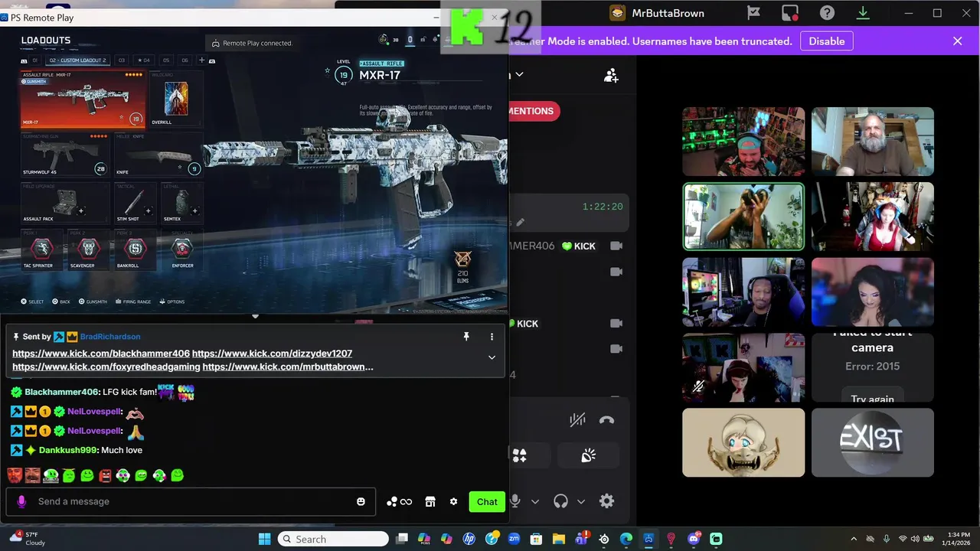Unpin the pinned chat message
Viewport: 980px width, 551px height.
(466, 337)
